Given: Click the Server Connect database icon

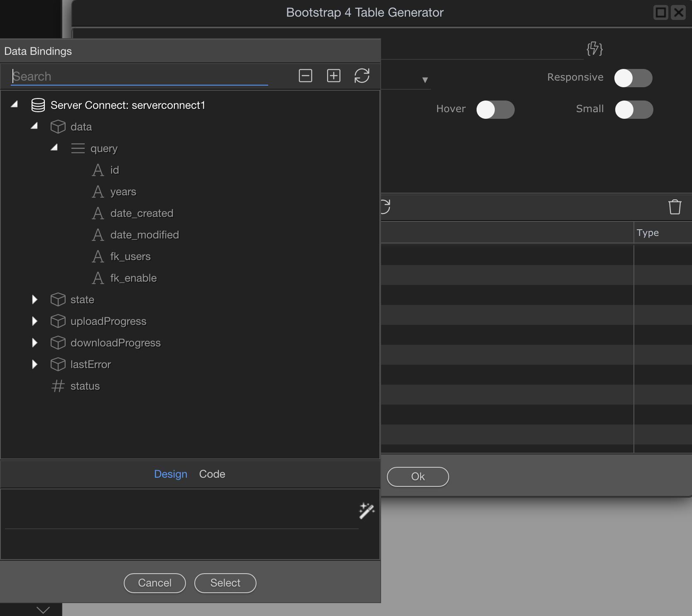Looking at the screenshot, I should click(x=38, y=105).
